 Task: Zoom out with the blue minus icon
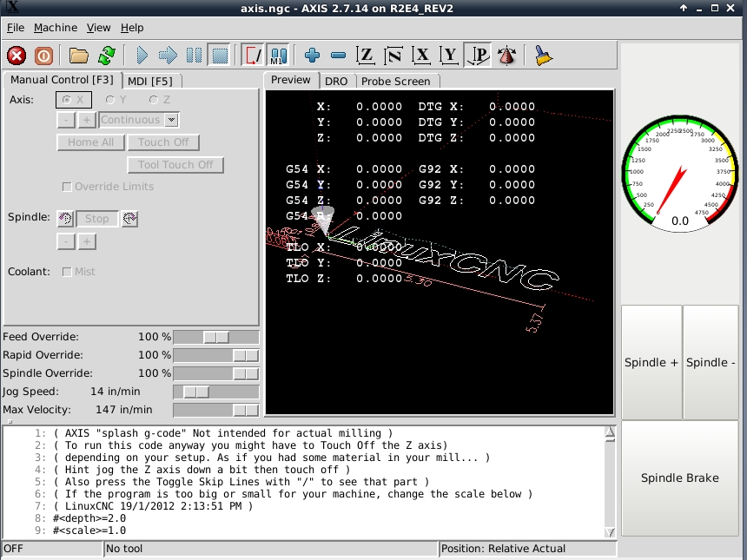point(338,56)
